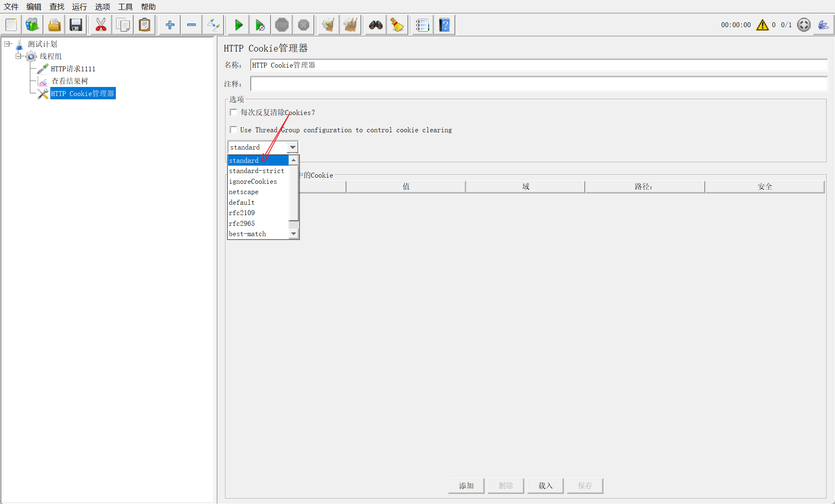Click the Stop test icon
Image resolution: width=835 pixels, height=504 pixels.
click(282, 25)
